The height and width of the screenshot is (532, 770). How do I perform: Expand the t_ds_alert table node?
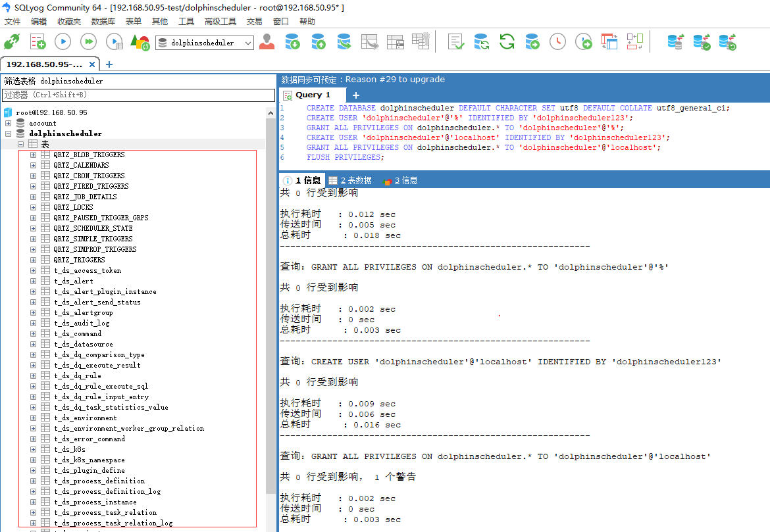point(33,281)
